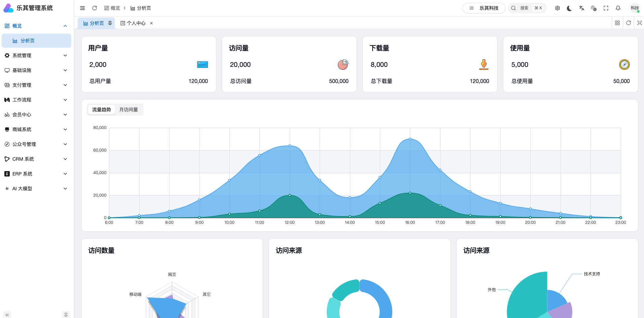
Task: Toggle dark mode with the moon icon
Action: (x=569, y=8)
